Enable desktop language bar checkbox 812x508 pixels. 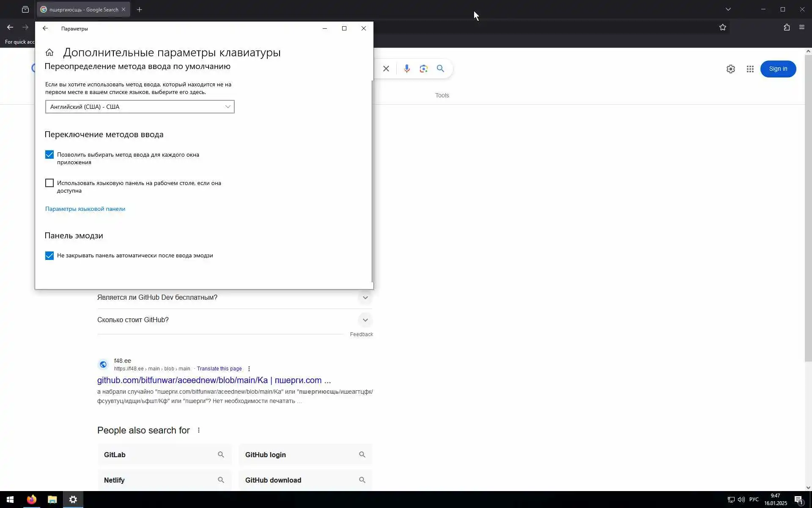(49, 183)
